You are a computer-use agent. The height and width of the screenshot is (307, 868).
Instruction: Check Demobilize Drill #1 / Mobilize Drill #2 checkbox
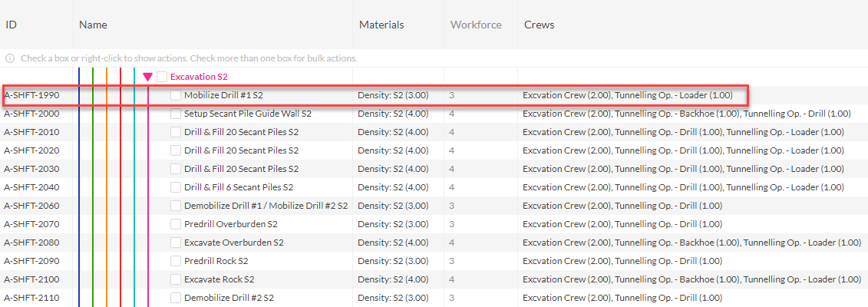[176, 206]
